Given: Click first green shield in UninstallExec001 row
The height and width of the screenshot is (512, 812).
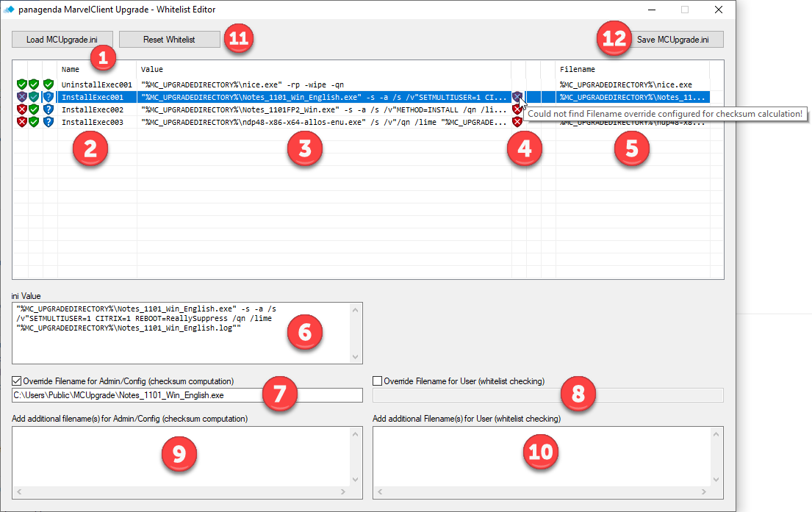Looking at the screenshot, I should [x=21, y=85].
